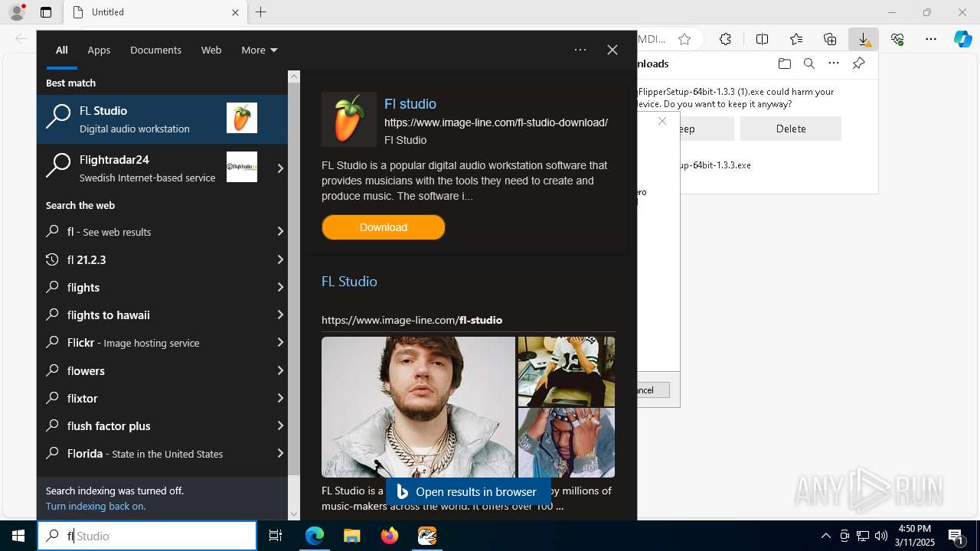Select the Flightradar24 search result

153,168
